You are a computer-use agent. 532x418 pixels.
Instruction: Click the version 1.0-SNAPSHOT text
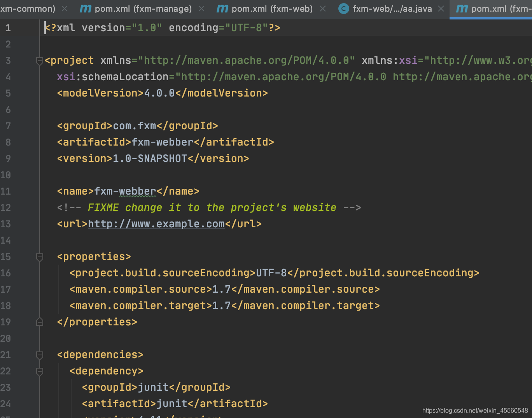pyautogui.click(x=153, y=158)
